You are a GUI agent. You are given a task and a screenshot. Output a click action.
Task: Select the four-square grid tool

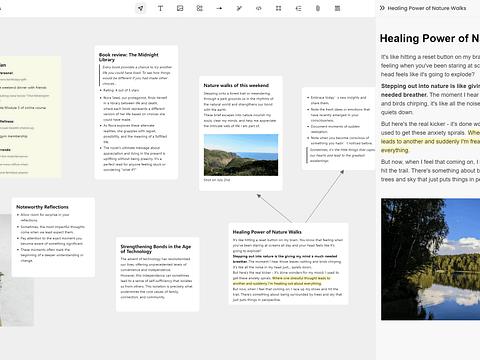click(x=278, y=8)
